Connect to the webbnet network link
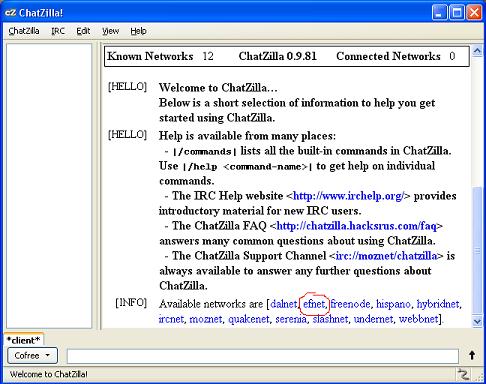Screen dimensions: 486x384 coord(418,319)
